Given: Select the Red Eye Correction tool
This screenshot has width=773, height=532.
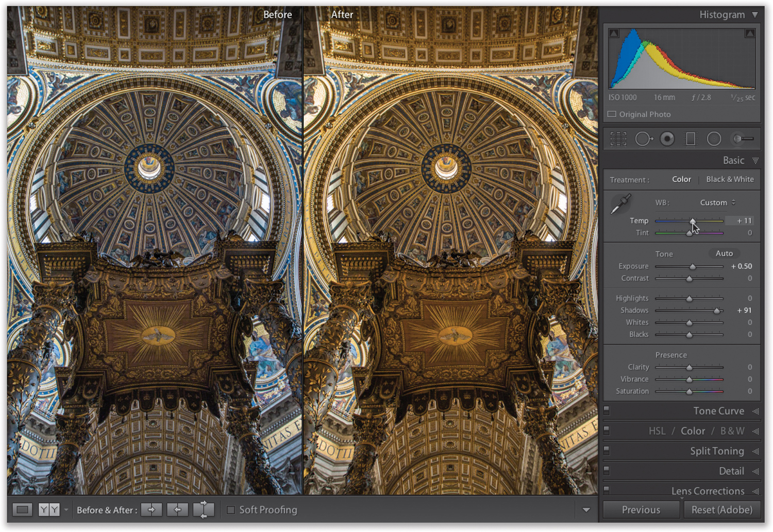Looking at the screenshot, I should pos(667,139).
